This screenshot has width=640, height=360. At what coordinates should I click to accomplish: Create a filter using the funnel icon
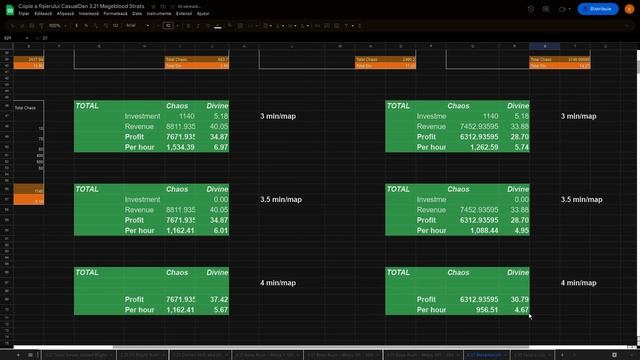pyautogui.click(x=347, y=26)
